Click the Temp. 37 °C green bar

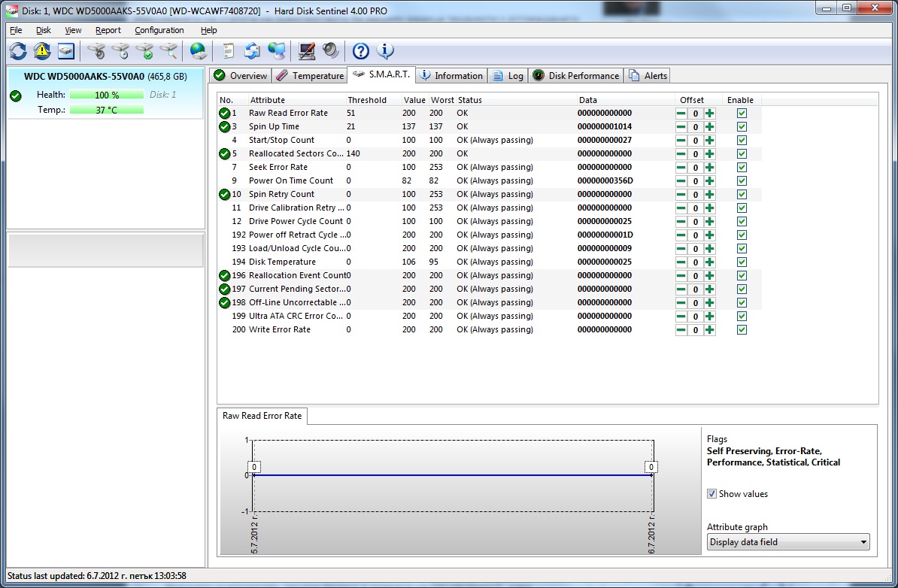coord(107,109)
